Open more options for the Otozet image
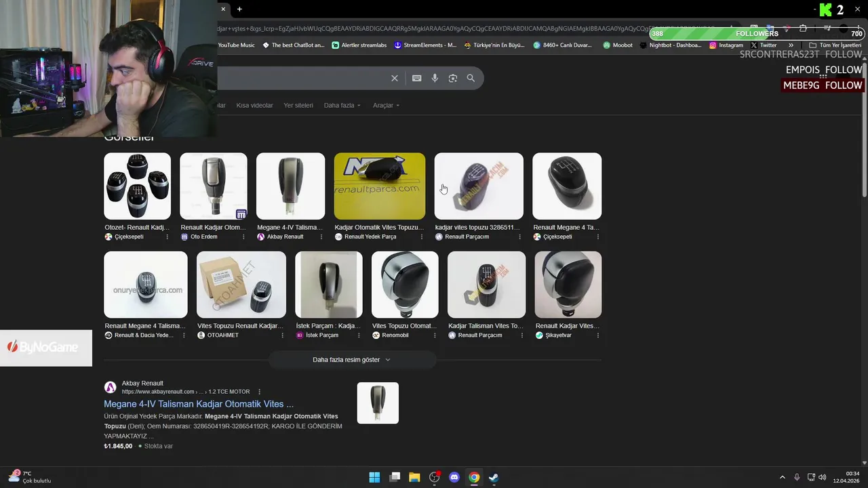The width and height of the screenshot is (868, 488). coord(167,237)
